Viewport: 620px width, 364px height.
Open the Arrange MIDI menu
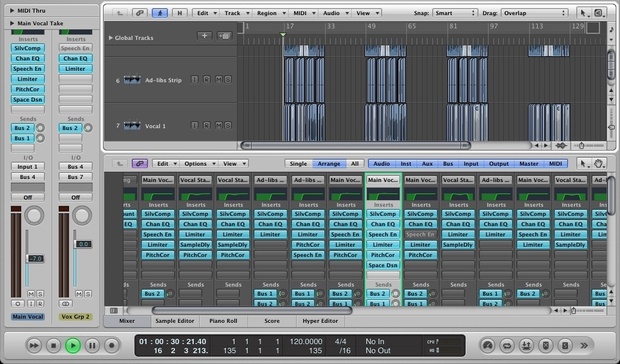coord(303,13)
